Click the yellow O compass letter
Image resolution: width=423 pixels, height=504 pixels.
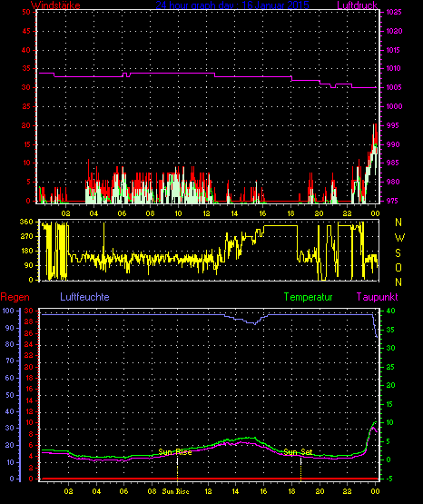tap(398, 267)
